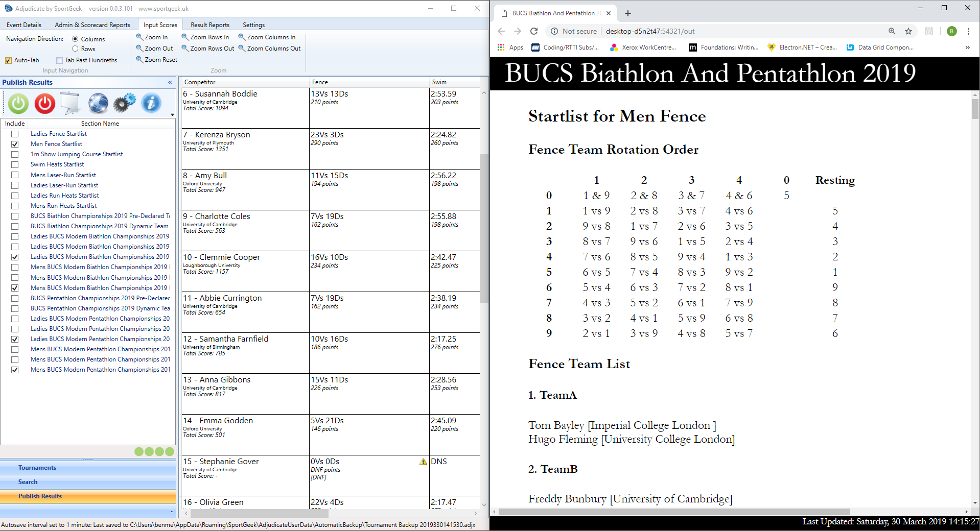Open the Apps bookmarks shortcut

pyautogui.click(x=510, y=47)
